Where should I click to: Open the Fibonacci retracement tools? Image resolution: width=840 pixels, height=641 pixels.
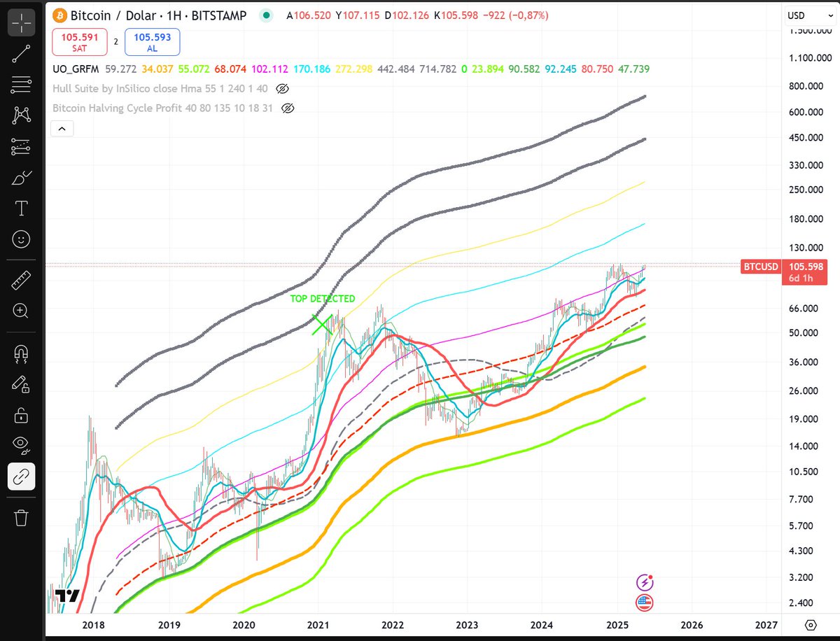pyautogui.click(x=22, y=85)
